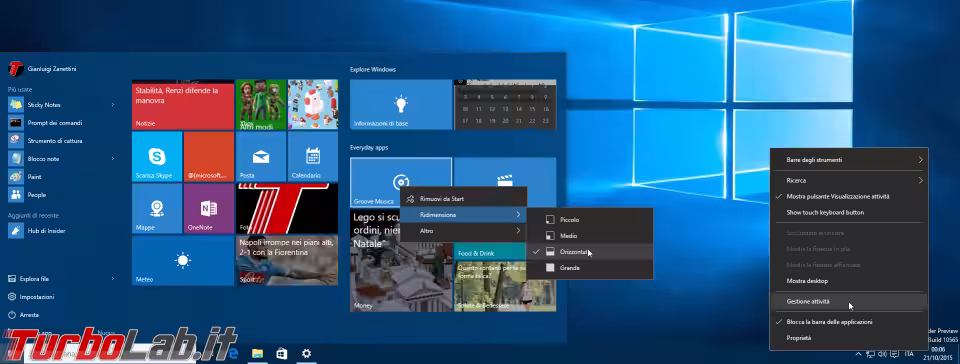Open the Posta mail tile
This screenshot has width=960, height=364.
[x=261, y=157]
